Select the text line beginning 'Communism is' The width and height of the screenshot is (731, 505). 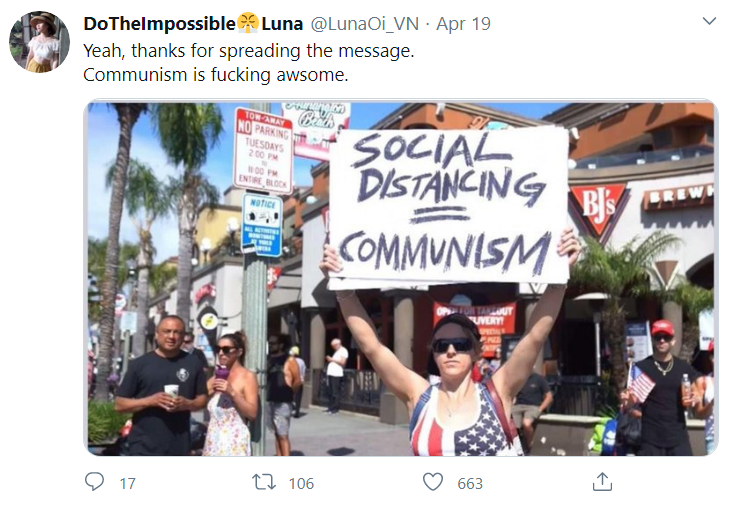[215, 75]
